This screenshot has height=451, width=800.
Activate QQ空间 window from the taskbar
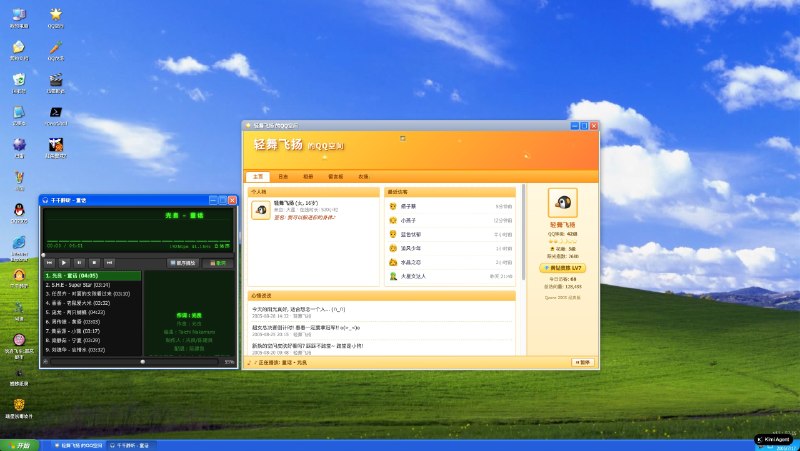(x=79, y=445)
